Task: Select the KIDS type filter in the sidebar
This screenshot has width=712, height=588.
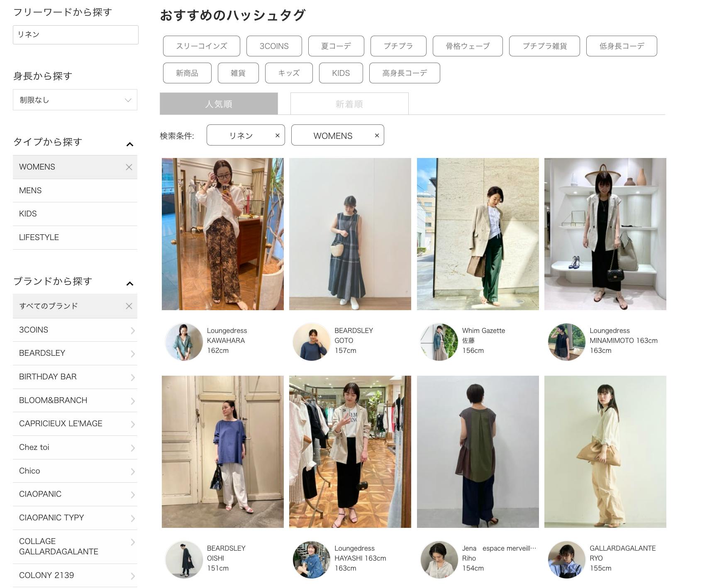Action: [75, 214]
